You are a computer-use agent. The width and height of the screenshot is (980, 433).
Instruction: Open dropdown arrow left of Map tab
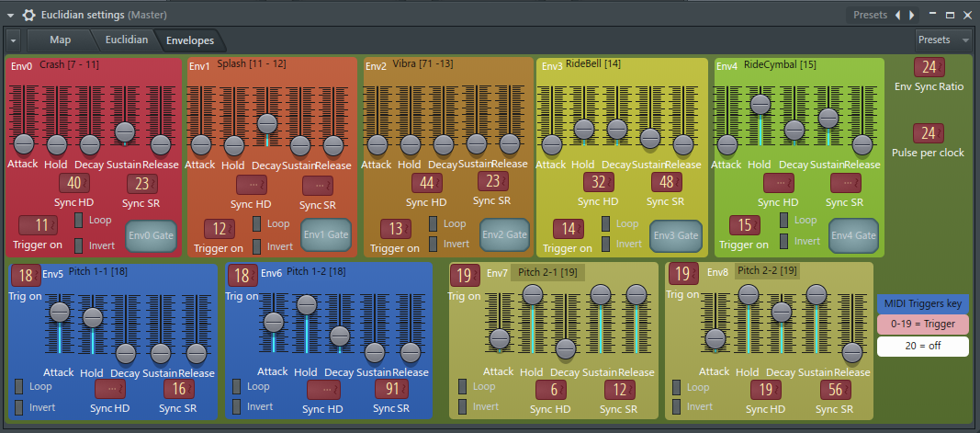point(15,41)
